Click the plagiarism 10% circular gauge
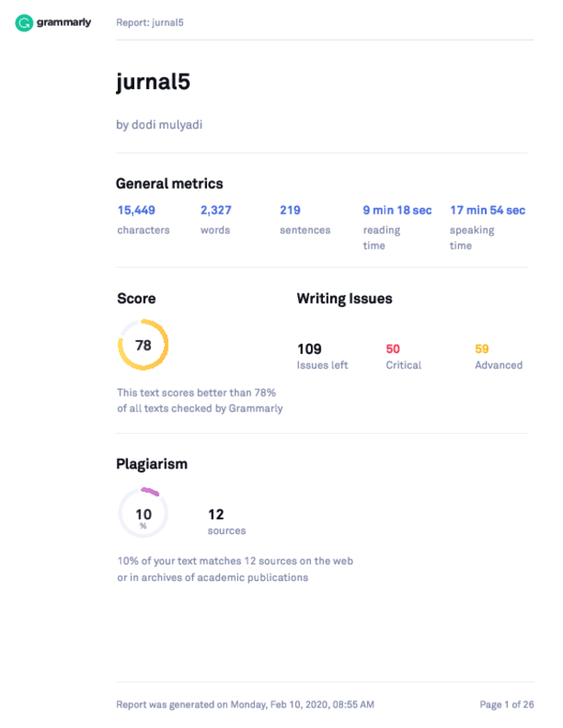Image resolution: width=563 pixels, height=728 pixels. point(143,512)
